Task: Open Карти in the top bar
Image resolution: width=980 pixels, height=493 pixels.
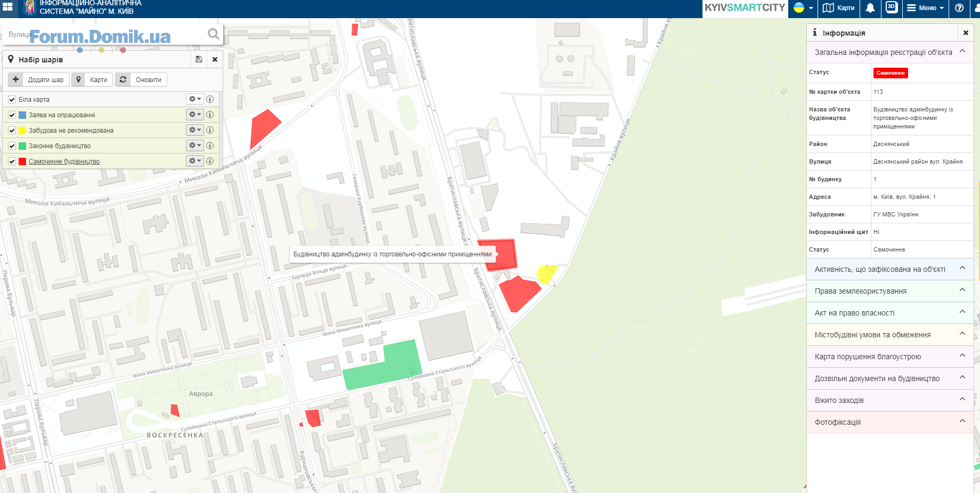Action: coord(839,8)
